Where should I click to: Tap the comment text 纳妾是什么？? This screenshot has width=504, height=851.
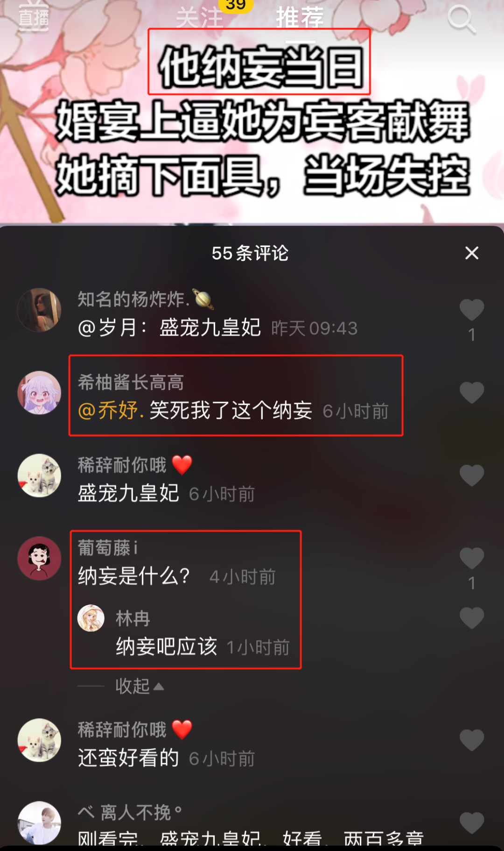point(134,576)
